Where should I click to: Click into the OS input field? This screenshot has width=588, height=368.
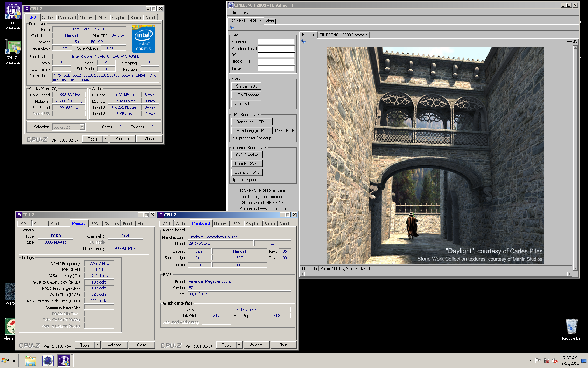point(276,55)
